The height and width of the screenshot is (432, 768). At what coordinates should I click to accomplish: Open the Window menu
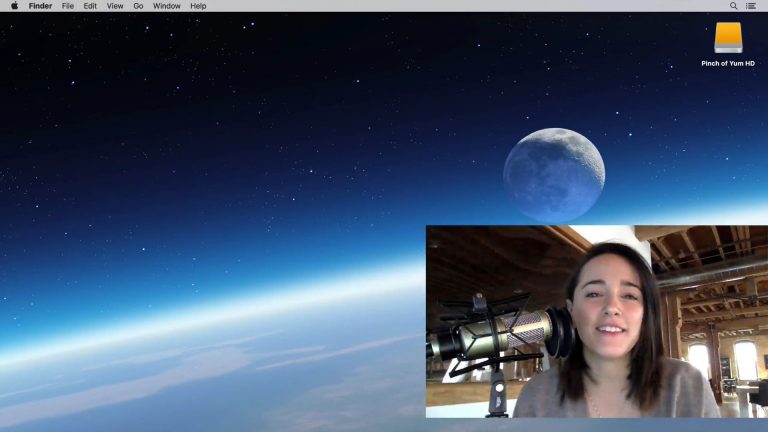coord(167,6)
